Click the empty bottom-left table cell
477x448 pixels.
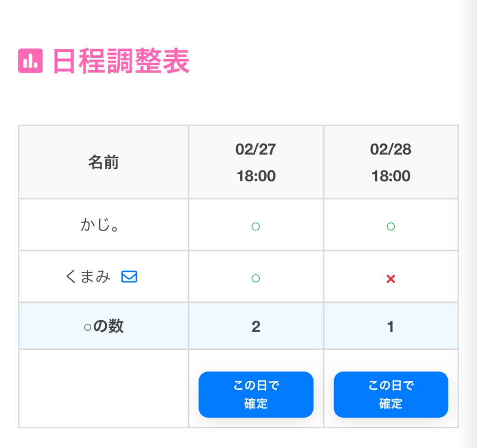103,388
